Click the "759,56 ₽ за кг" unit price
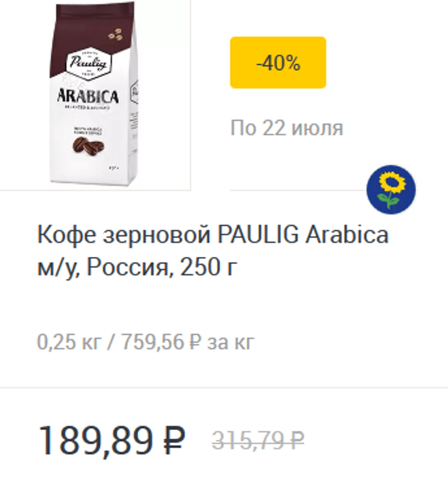 coord(188,341)
